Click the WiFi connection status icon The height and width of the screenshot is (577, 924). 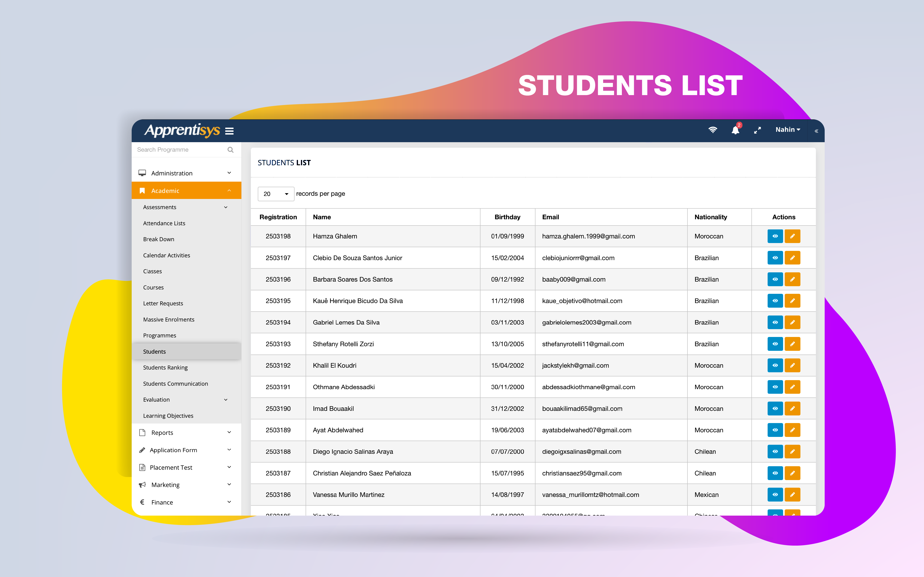(712, 130)
